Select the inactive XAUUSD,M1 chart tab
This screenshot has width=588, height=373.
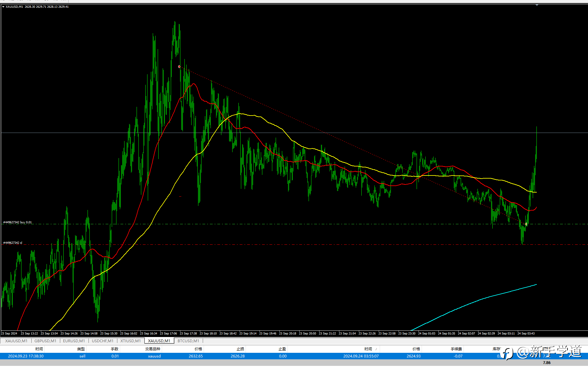(x=16, y=341)
